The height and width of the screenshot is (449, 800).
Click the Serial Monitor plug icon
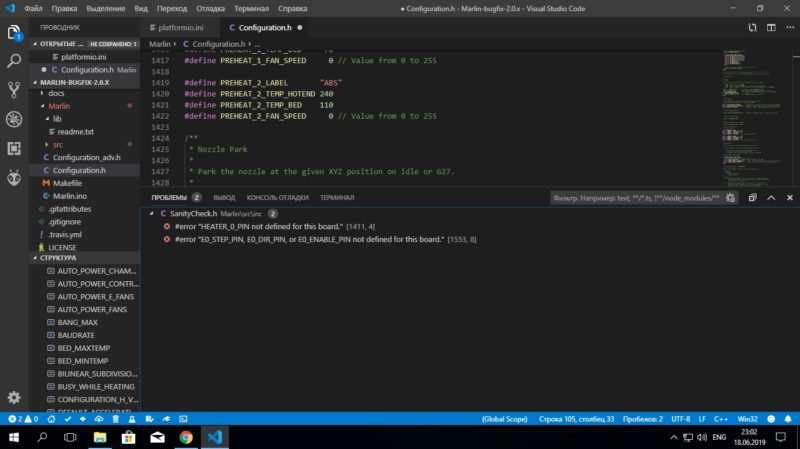click(x=166, y=419)
